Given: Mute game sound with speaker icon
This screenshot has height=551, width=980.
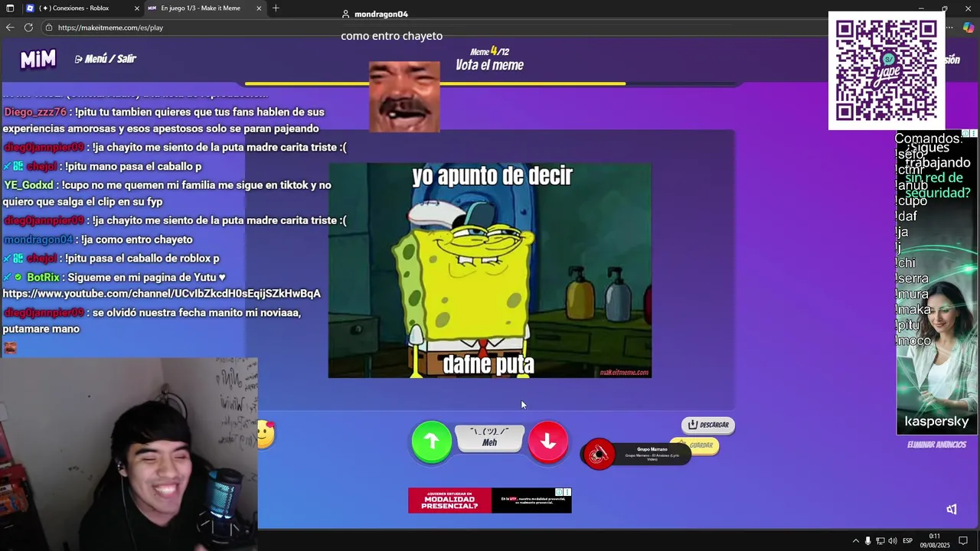Looking at the screenshot, I should pos(952,509).
